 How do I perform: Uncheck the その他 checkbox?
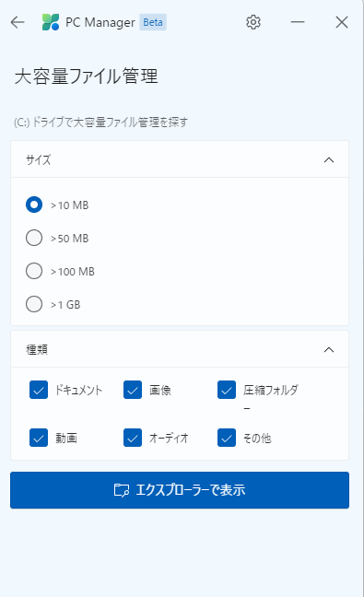[x=227, y=438]
